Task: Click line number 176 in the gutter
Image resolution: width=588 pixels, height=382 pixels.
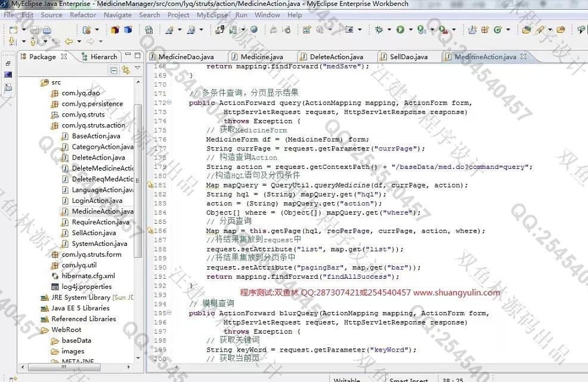Action: click(x=160, y=139)
